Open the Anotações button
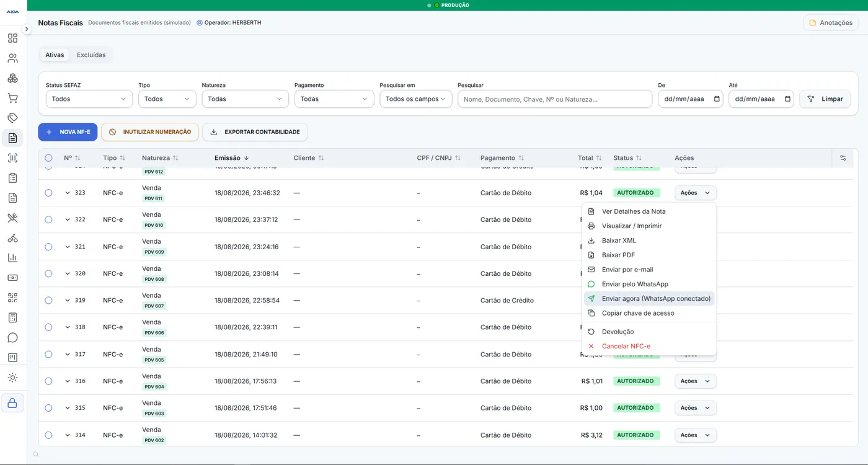This screenshot has width=868, height=465. tap(831, 23)
